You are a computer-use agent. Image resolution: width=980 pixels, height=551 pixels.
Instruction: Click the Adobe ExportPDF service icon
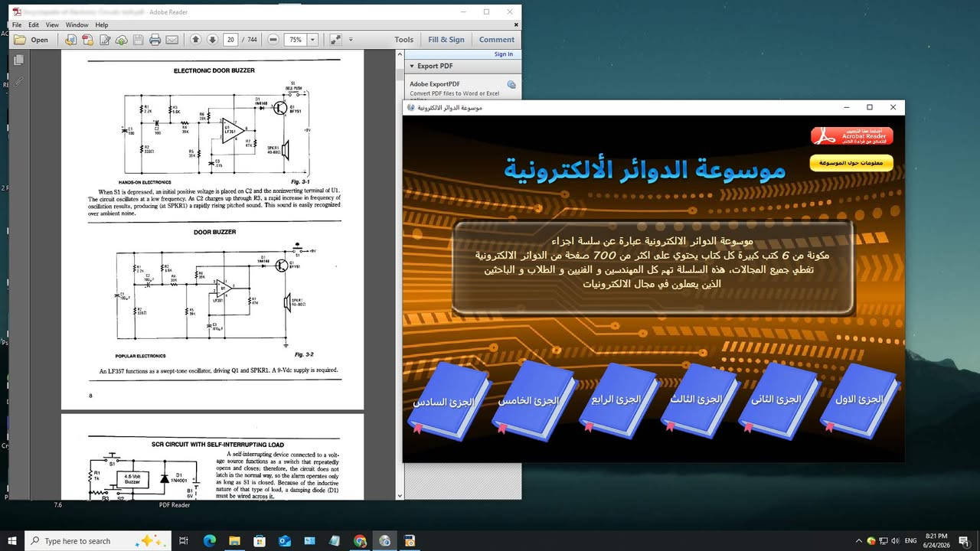[x=511, y=84]
